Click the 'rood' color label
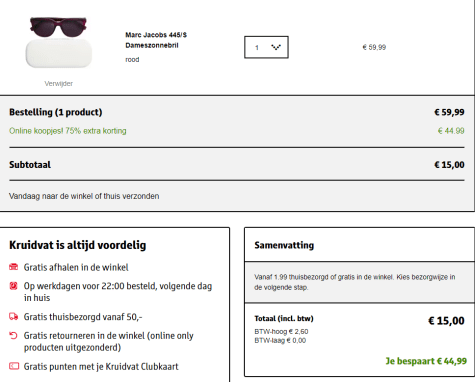475x382 pixels. tap(132, 60)
